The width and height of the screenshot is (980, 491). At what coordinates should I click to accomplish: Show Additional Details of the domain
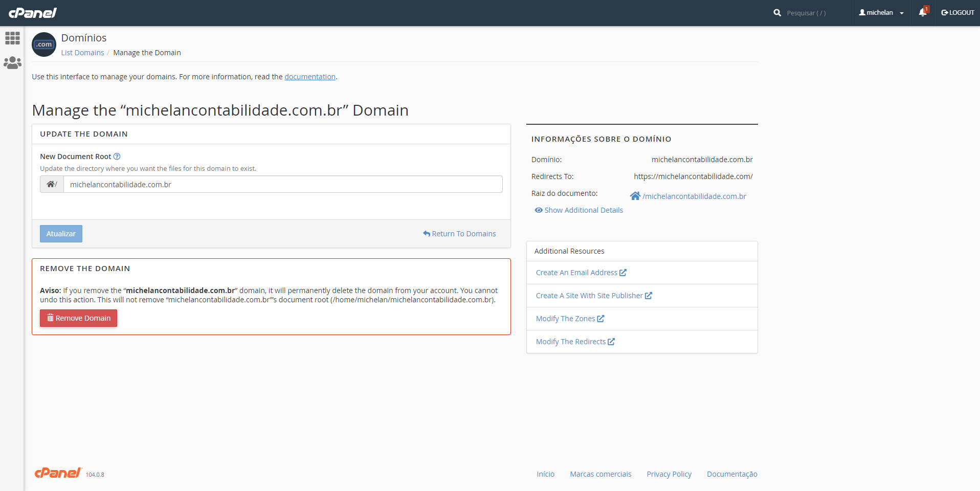(x=578, y=210)
